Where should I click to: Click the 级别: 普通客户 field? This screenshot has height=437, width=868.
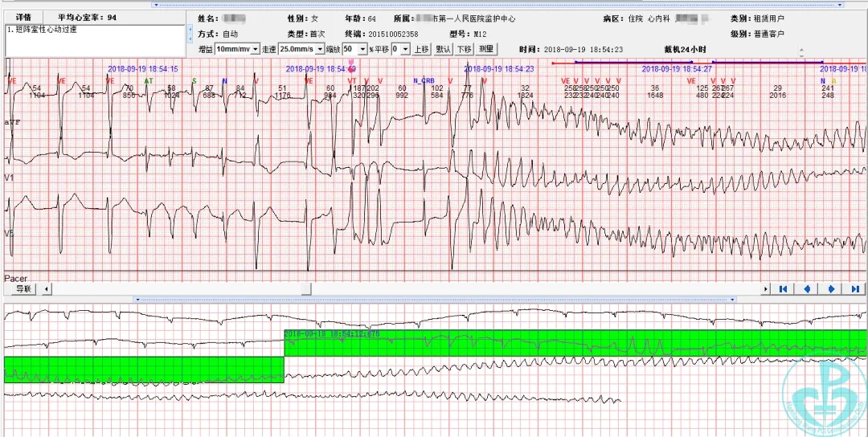tap(757, 34)
